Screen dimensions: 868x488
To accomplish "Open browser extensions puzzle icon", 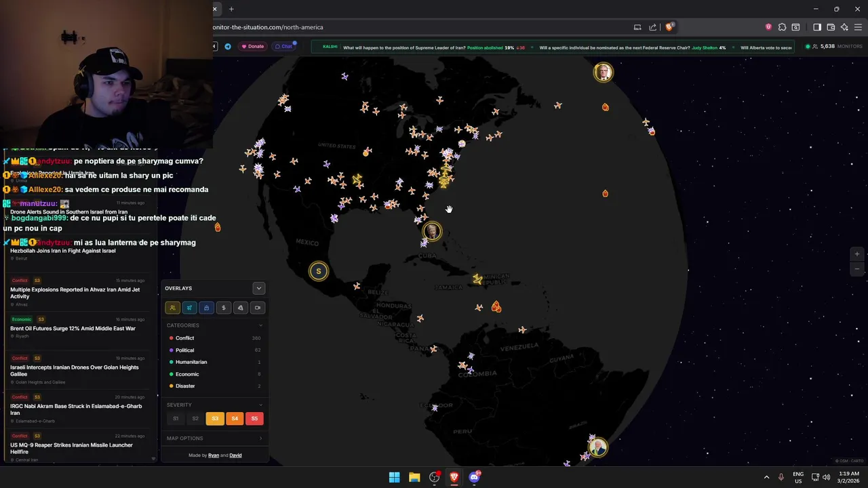I will (782, 27).
